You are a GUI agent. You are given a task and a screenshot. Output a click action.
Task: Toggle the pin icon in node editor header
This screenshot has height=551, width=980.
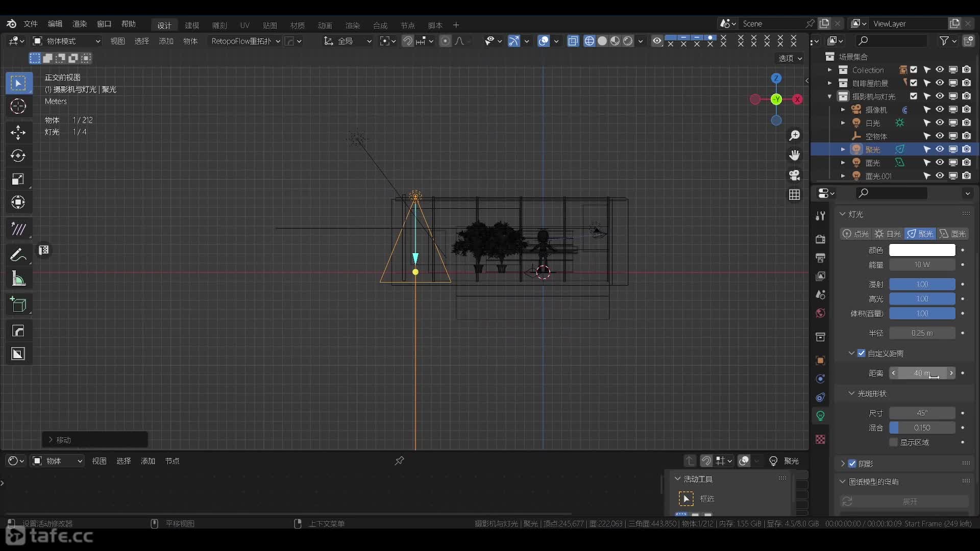pos(399,461)
